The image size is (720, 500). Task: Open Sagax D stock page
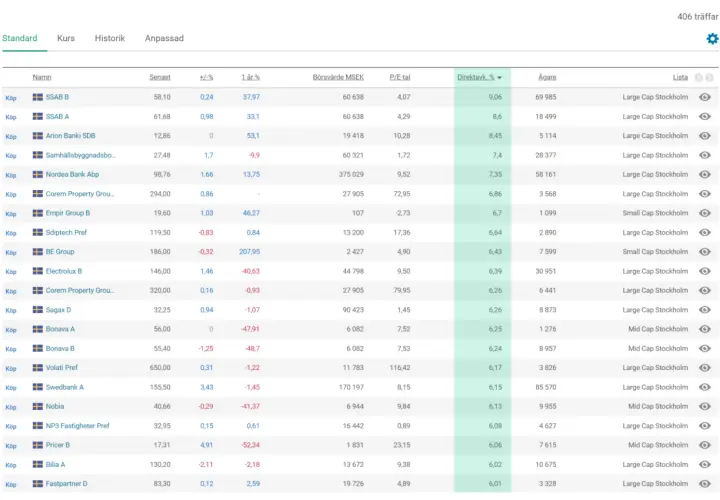pos(58,310)
